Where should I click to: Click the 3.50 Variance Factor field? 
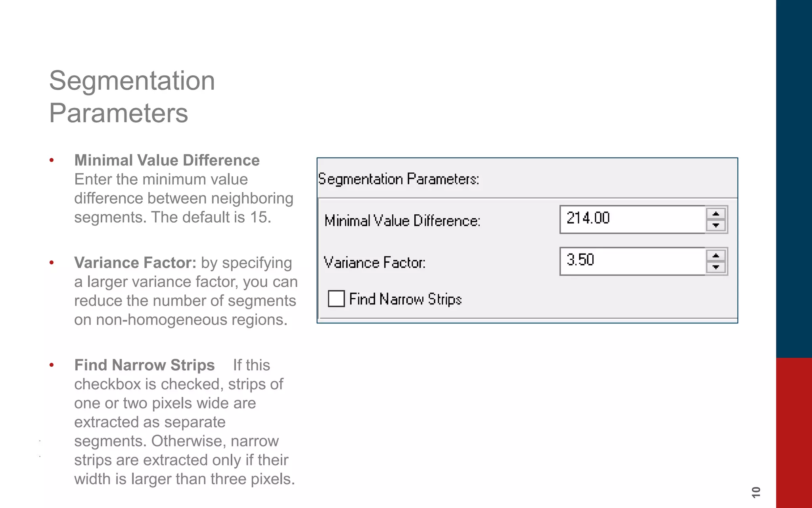click(632, 261)
